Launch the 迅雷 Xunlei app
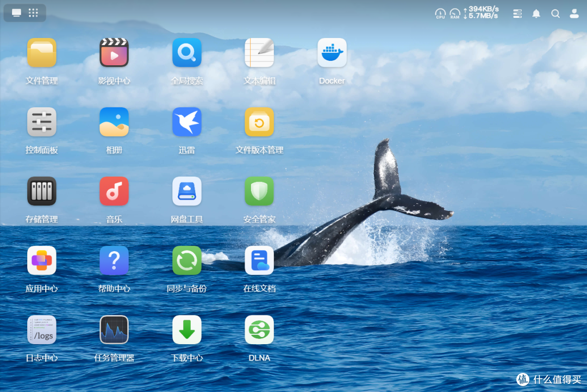This screenshot has height=392, width=587. tap(187, 122)
